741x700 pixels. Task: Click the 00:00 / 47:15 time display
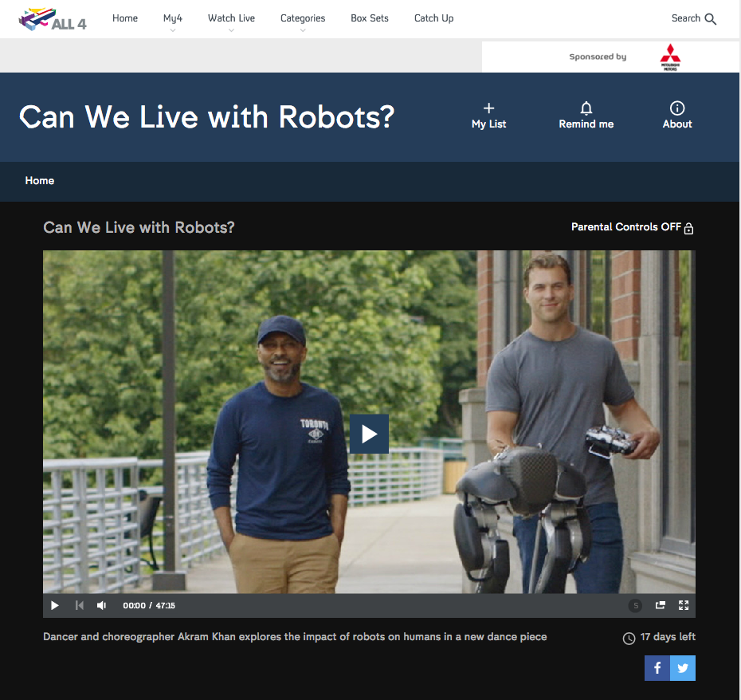149,605
